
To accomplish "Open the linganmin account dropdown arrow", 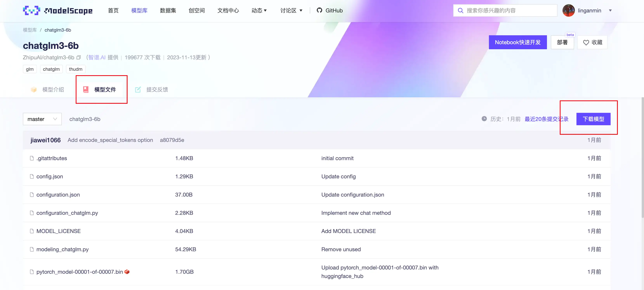I will coord(610,10).
